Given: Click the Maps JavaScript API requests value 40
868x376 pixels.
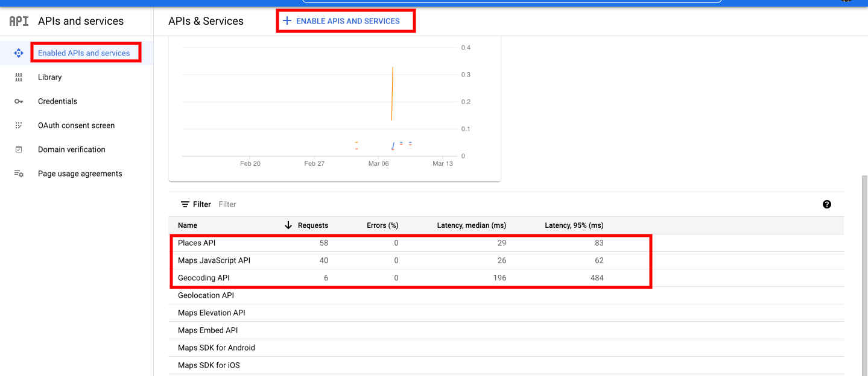Looking at the screenshot, I should tap(324, 260).
